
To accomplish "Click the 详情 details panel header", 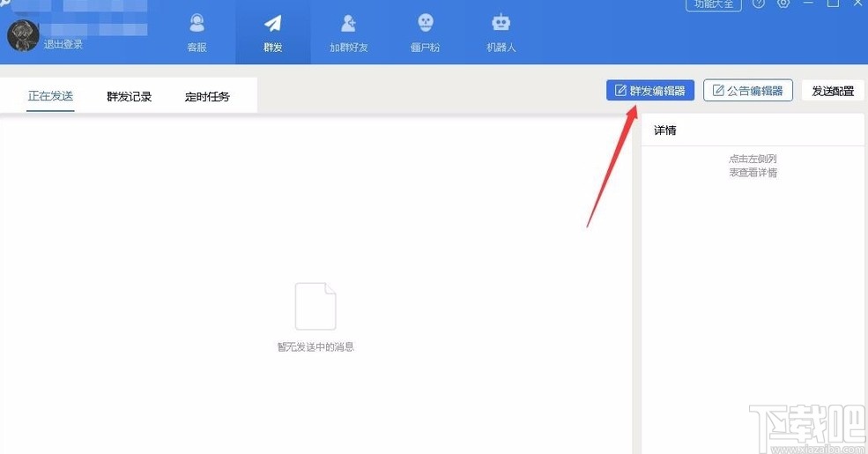I will [664, 130].
